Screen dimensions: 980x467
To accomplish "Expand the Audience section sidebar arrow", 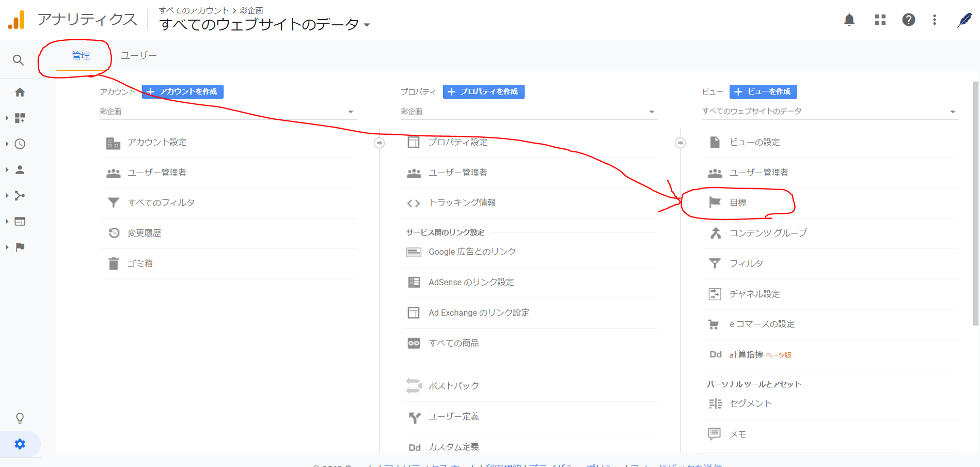I will click(7, 169).
